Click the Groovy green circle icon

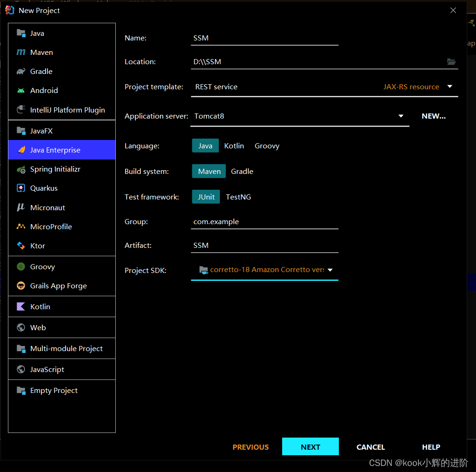click(x=21, y=266)
